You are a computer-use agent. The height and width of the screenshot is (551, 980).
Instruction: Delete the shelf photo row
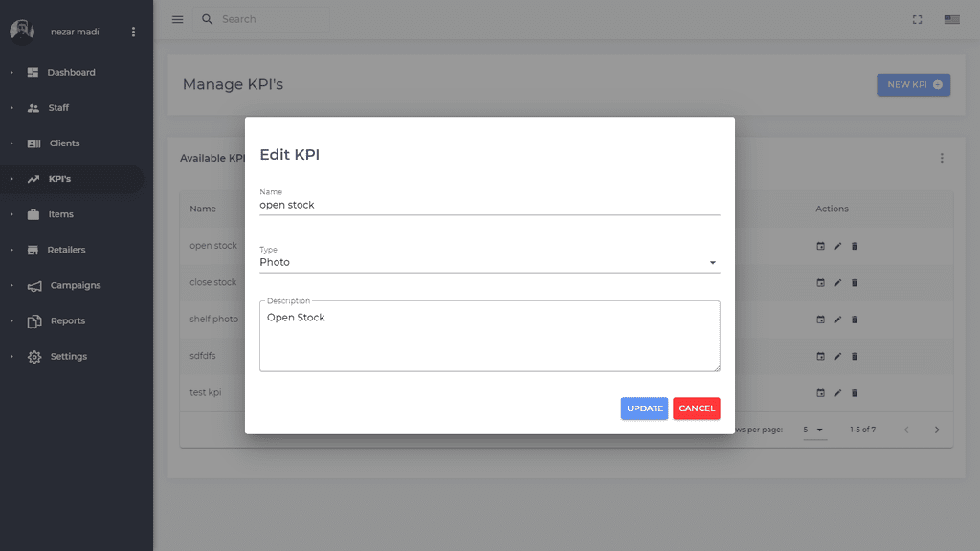[x=855, y=320]
